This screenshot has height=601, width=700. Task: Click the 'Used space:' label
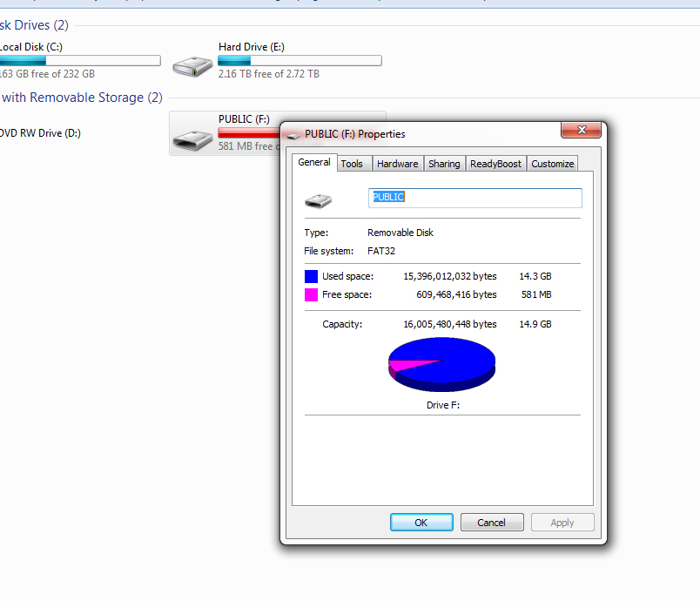pos(347,276)
